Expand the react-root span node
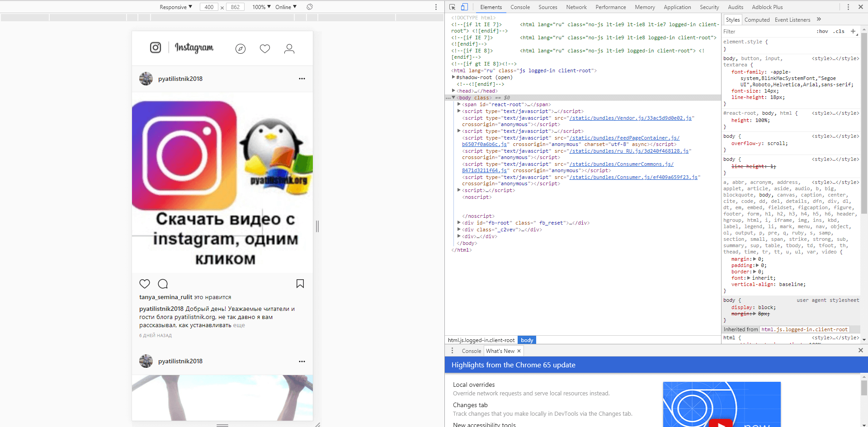Screen dimensions: 868x427 pyautogui.click(x=459, y=104)
